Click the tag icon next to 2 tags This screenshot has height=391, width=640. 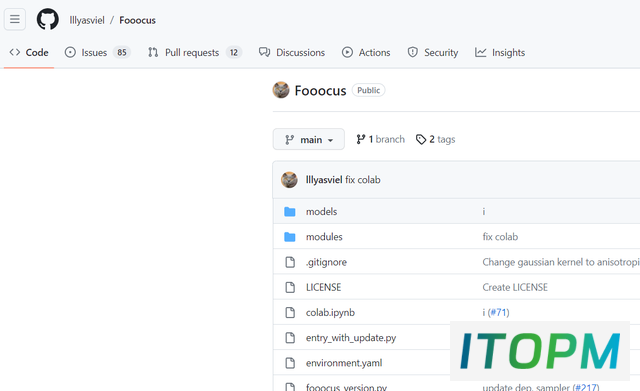point(421,140)
